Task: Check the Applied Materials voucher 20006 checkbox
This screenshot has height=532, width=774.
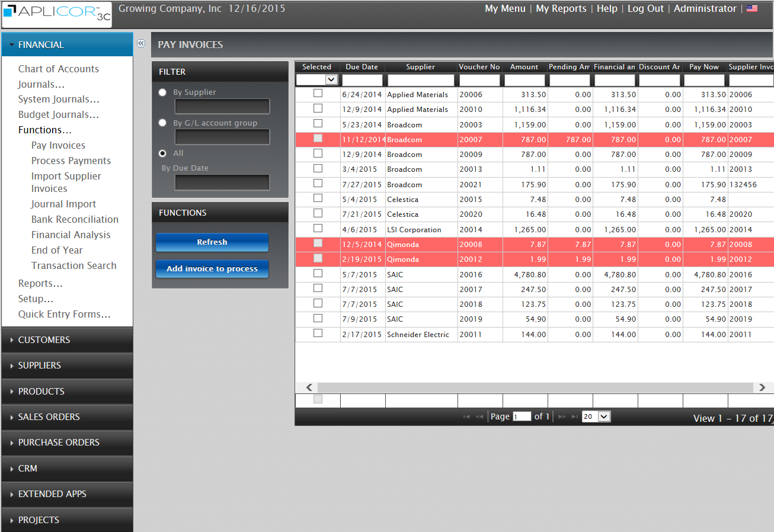Action: [x=318, y=94]
